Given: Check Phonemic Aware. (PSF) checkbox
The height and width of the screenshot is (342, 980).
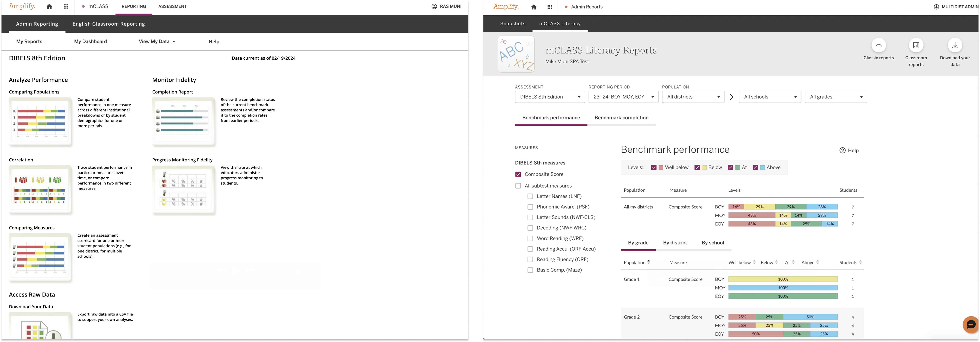Looking at the screenshot, I should point(530,207).
